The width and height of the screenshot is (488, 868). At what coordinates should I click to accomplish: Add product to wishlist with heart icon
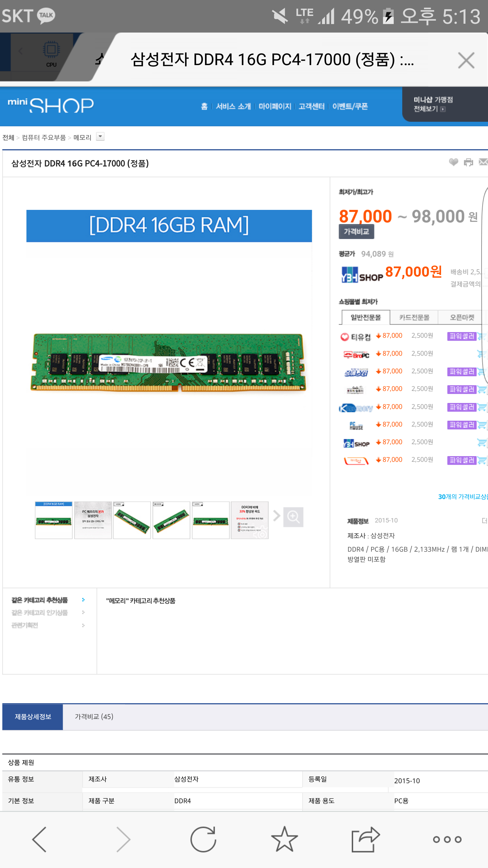coord(453,162)
